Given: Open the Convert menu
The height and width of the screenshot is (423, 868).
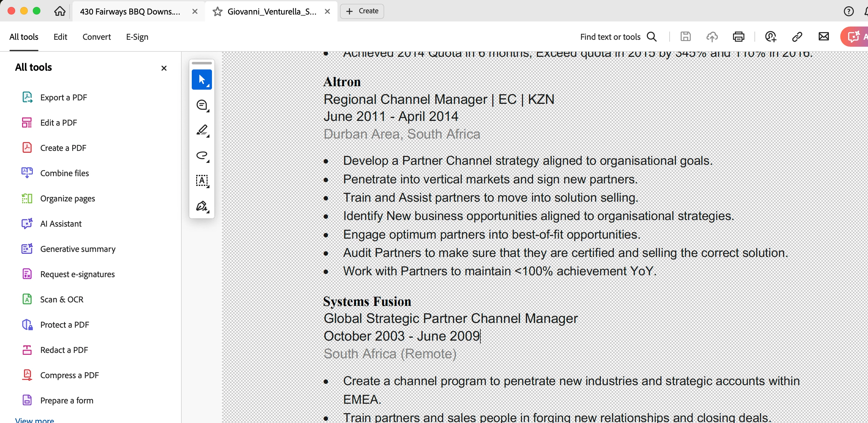Looking at the screenshot, I should tap(97, 37).
